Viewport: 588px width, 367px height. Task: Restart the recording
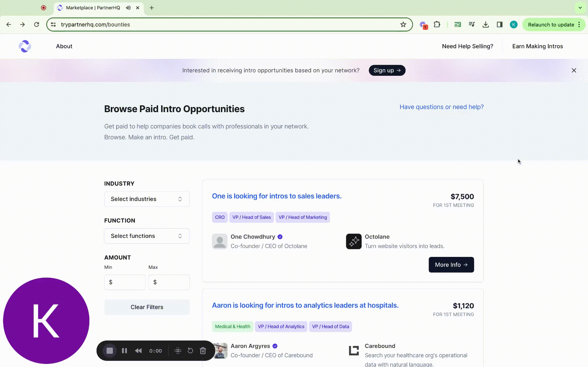click(190, 351)
